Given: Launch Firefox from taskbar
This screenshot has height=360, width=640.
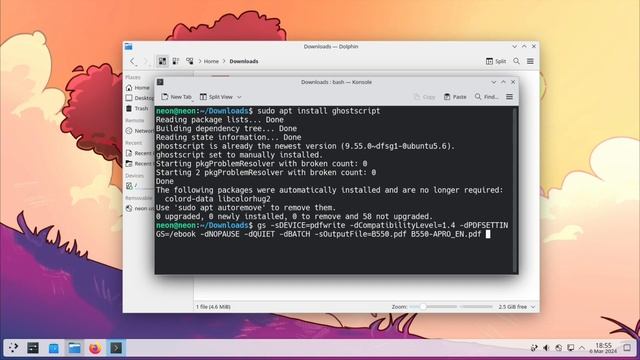Looking at the screenshot, I should 95,348.
